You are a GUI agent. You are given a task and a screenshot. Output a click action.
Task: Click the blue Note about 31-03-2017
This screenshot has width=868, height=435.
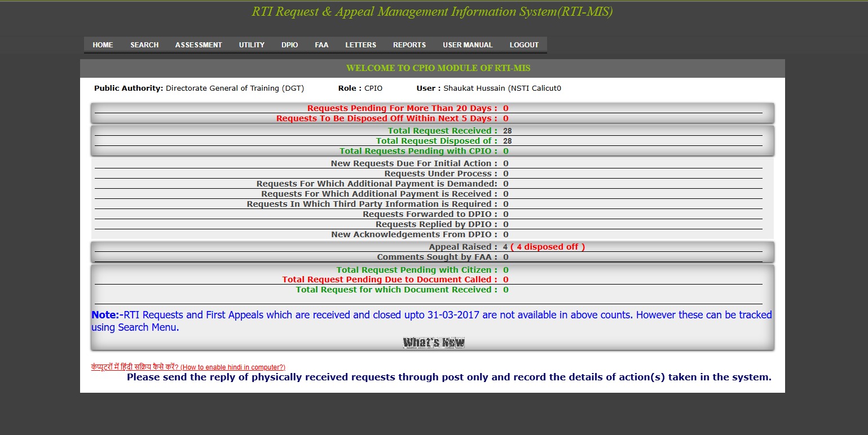coord(431,321)
